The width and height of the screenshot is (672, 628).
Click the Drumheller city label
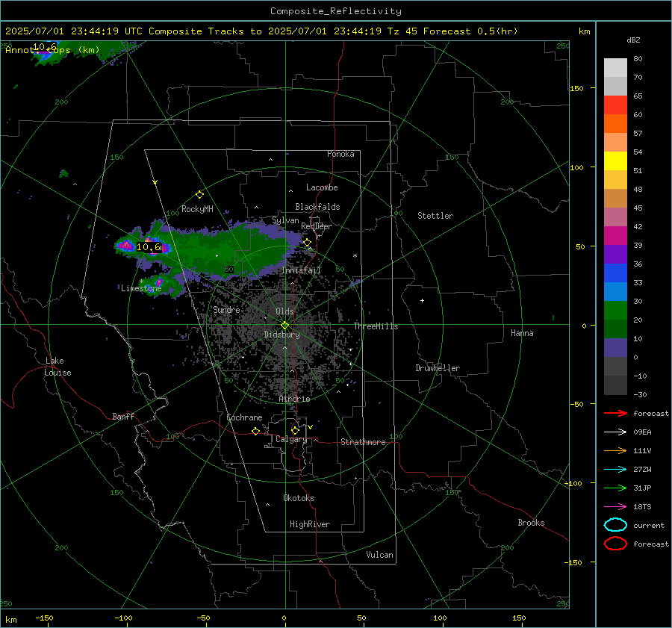point(438,368)
